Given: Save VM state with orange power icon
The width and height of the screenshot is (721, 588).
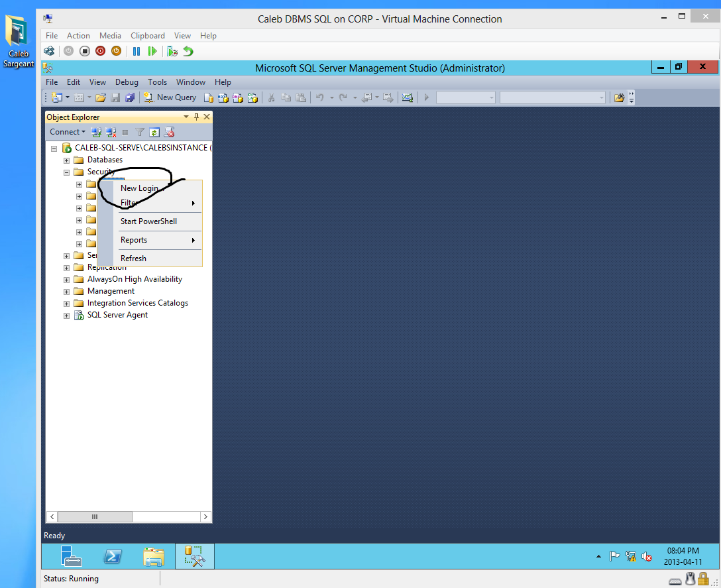Looking at the screenshot, I should click(x=117, y=51).
